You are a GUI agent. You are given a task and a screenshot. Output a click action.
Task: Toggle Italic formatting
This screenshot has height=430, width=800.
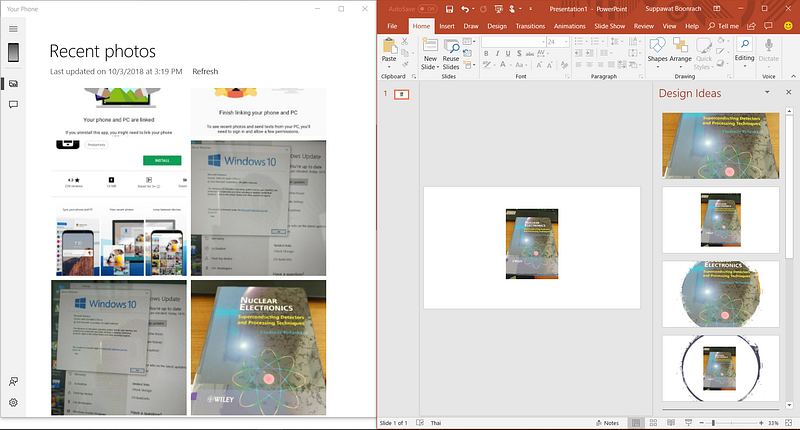point(497,54)
